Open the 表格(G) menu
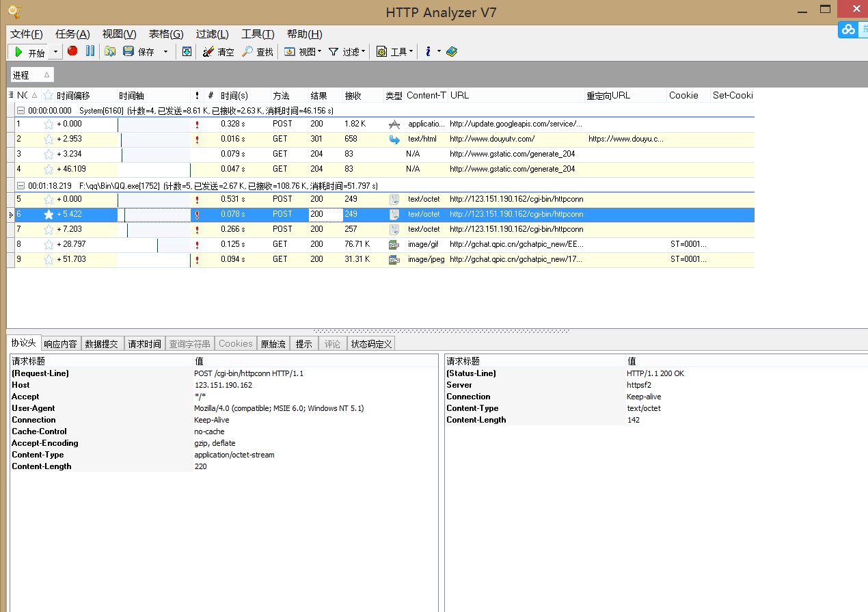868x612 pixels. 166,34
